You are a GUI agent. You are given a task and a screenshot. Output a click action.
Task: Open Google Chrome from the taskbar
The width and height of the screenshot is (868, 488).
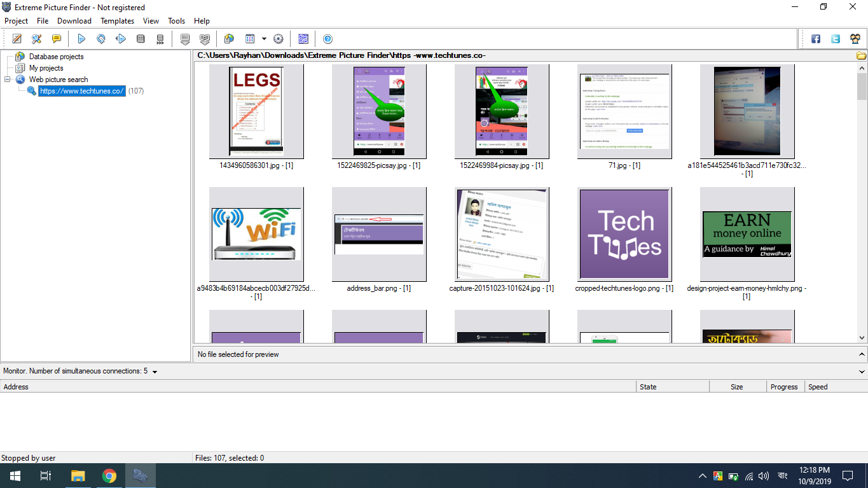(109, 476)
